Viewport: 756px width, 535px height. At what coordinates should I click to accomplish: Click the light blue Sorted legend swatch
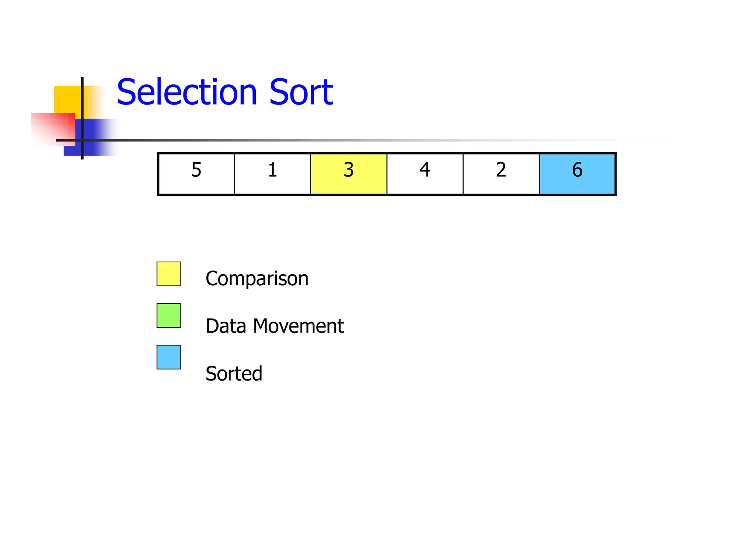click(169, 357)
